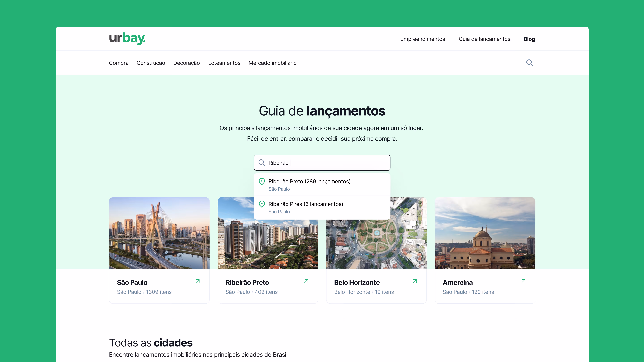The image size is (644, 362).
Task: Click the Amercina card title
Action: click(x=458, y=283)
